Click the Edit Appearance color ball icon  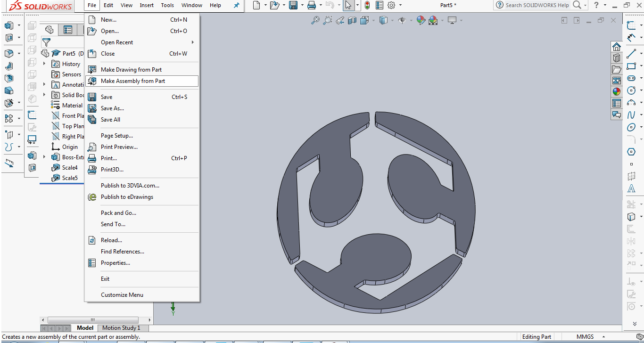point(421,20)
